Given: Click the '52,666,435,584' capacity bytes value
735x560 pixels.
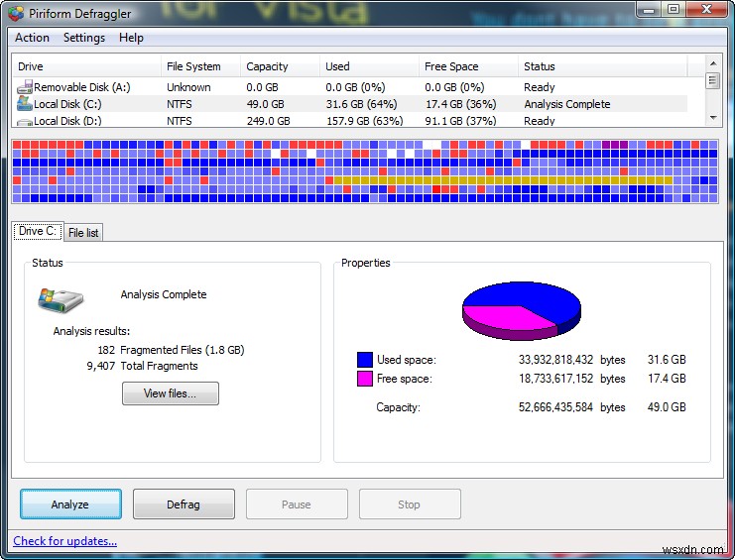Looking at the screenshot, I should [555, 407].
